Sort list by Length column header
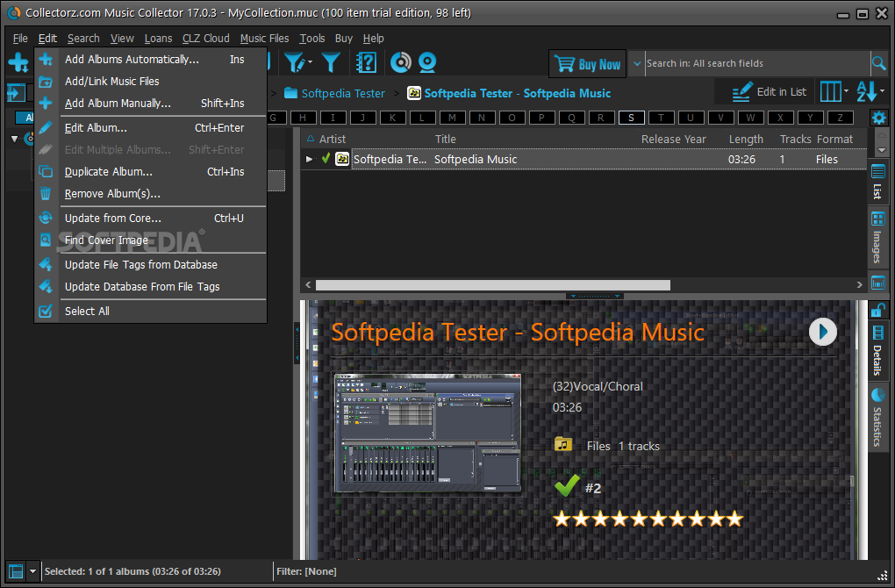The image size is (895, 588). (x=746, y=140)
